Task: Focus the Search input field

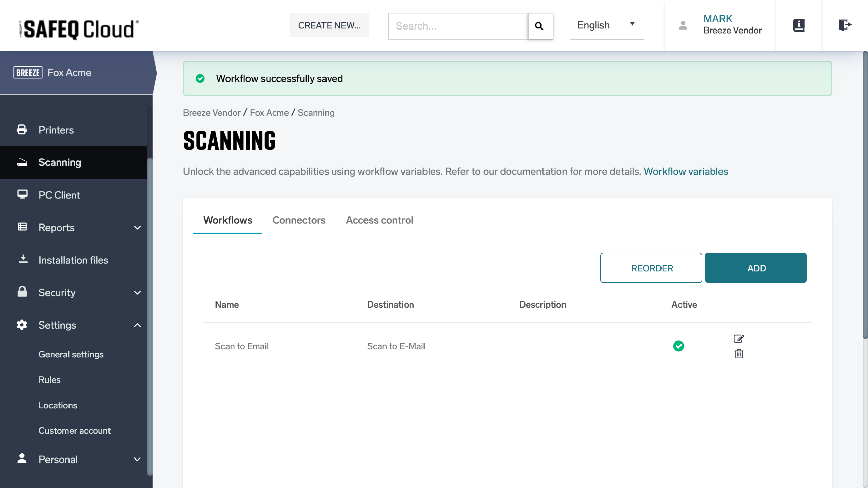Action: (x=458, y=26)
